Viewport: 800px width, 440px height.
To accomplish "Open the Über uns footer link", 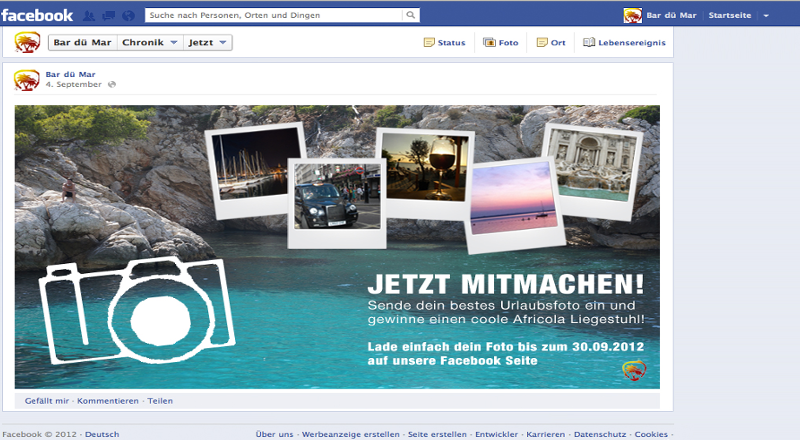I will 274,434.
